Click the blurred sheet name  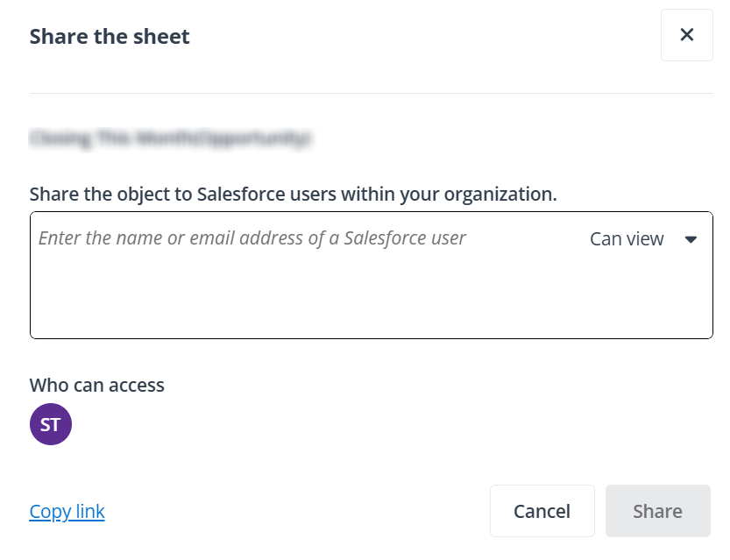tap(173, 138)
